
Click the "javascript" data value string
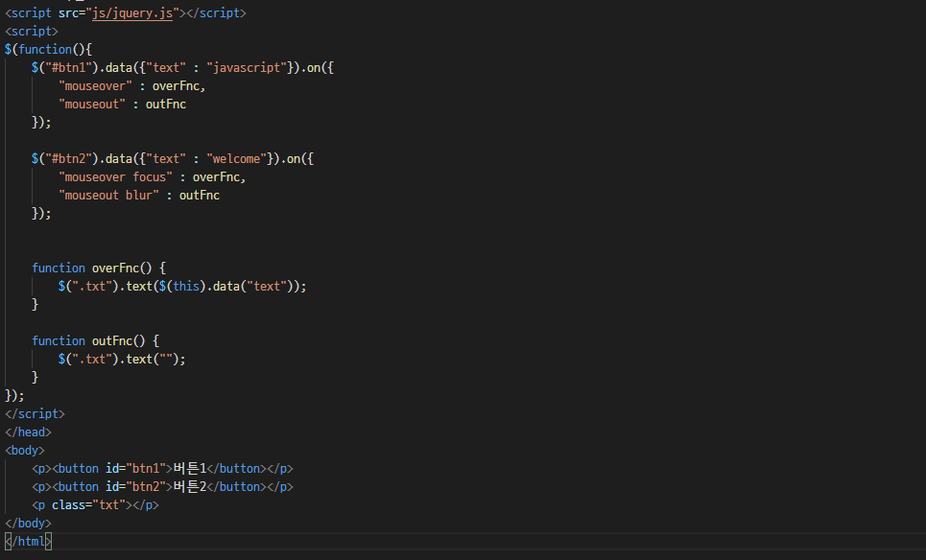247,68
